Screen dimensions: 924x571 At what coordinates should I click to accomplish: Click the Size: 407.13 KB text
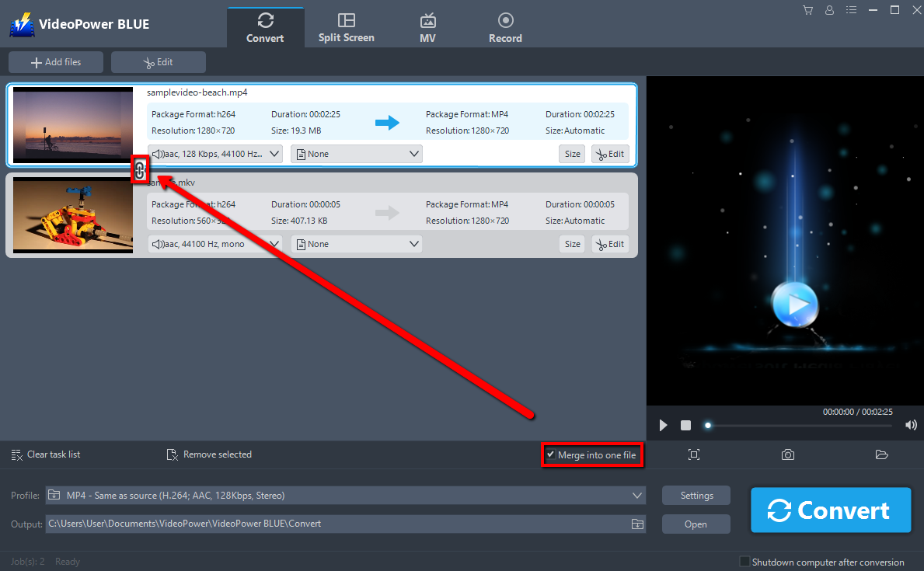(299, 221)
